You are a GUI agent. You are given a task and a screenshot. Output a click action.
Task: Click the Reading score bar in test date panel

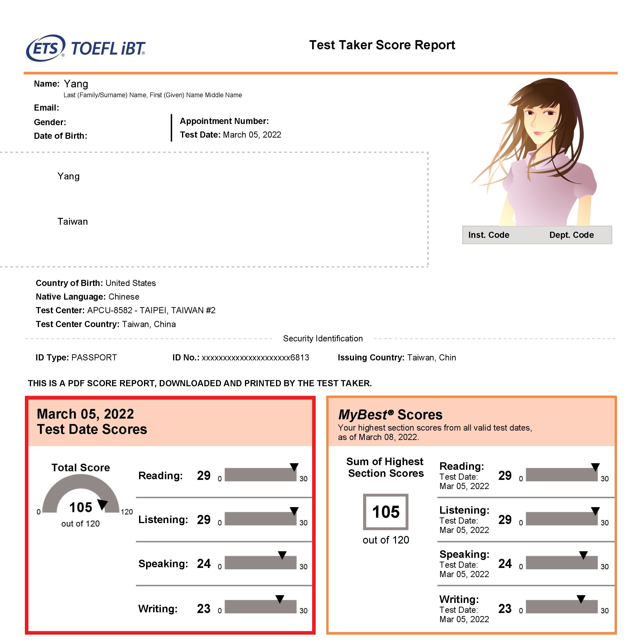260,474
